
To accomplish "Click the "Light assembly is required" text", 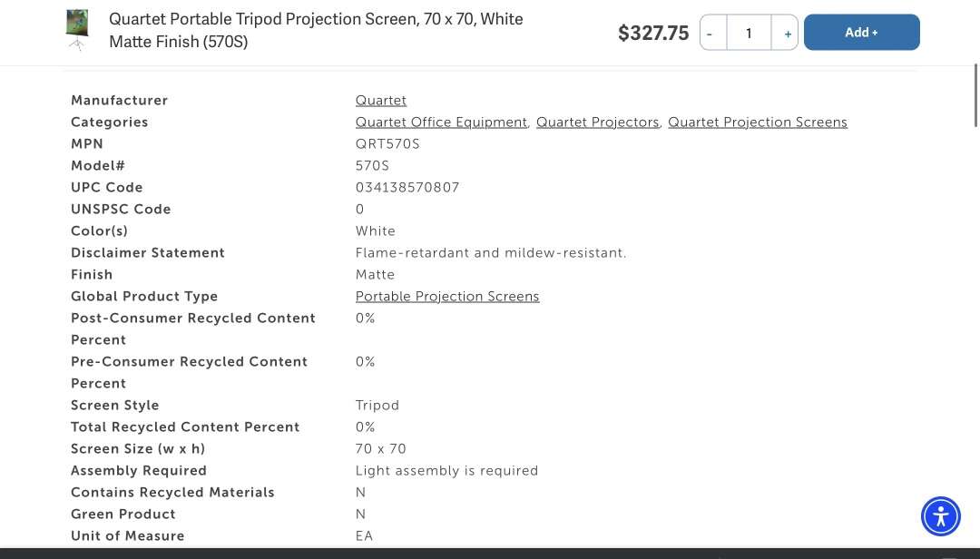I will [446, 470].
